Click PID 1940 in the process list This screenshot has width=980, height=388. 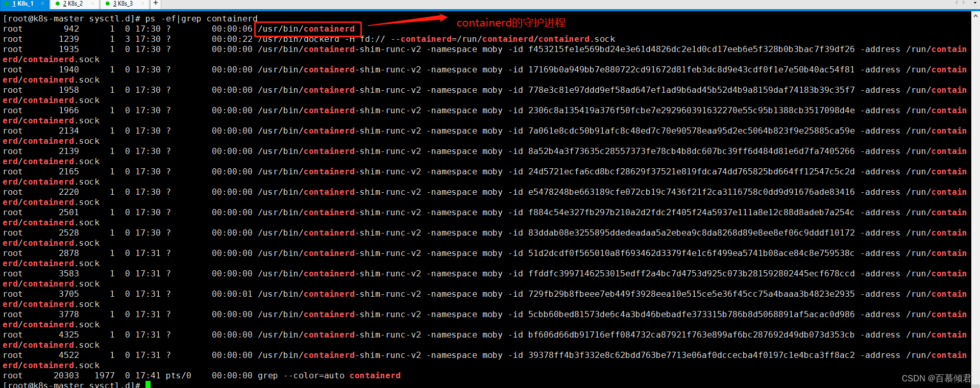coord(69,70)
